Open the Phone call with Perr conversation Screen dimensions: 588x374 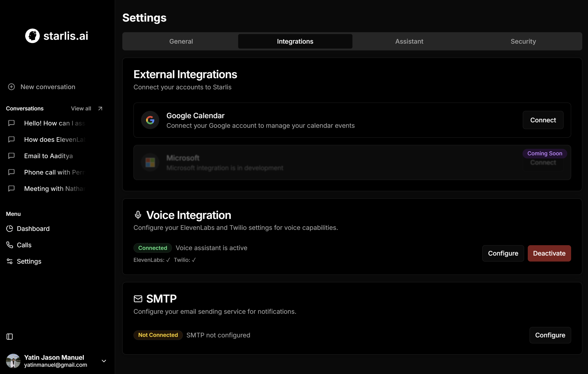click(54, 172)
